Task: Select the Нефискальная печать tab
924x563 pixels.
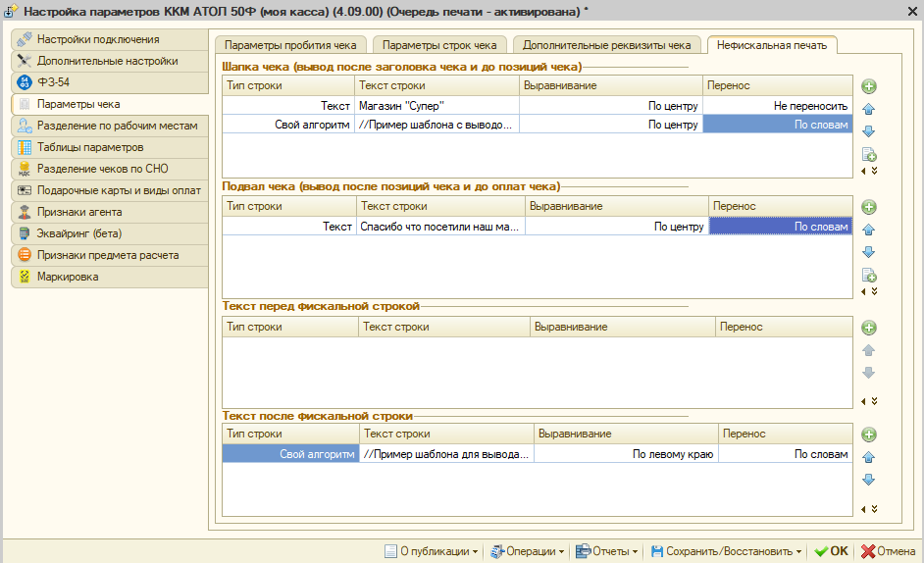Action: (x=772, y=45)
